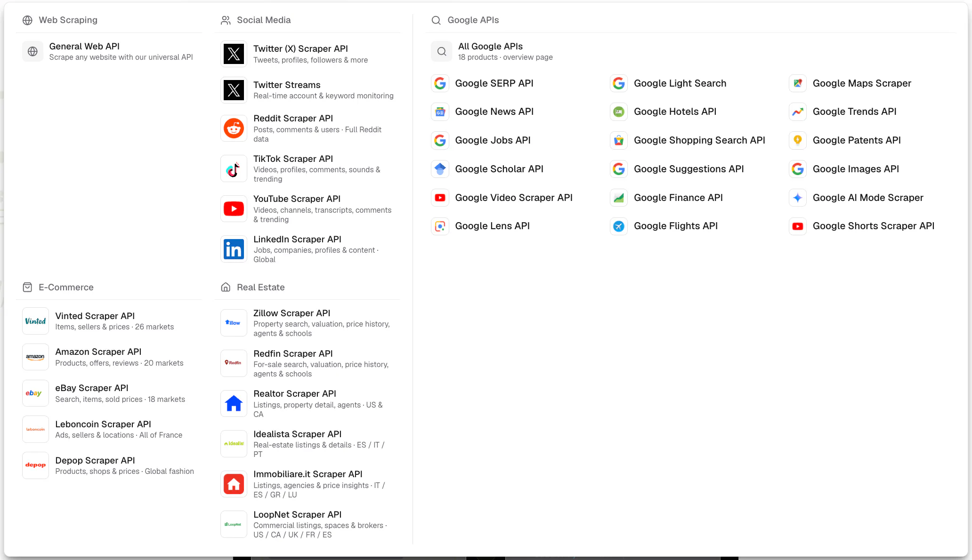This screenshot has height=560, width=972.
Task: Click the Idealista logo icon
Action: tap(234, 444)
